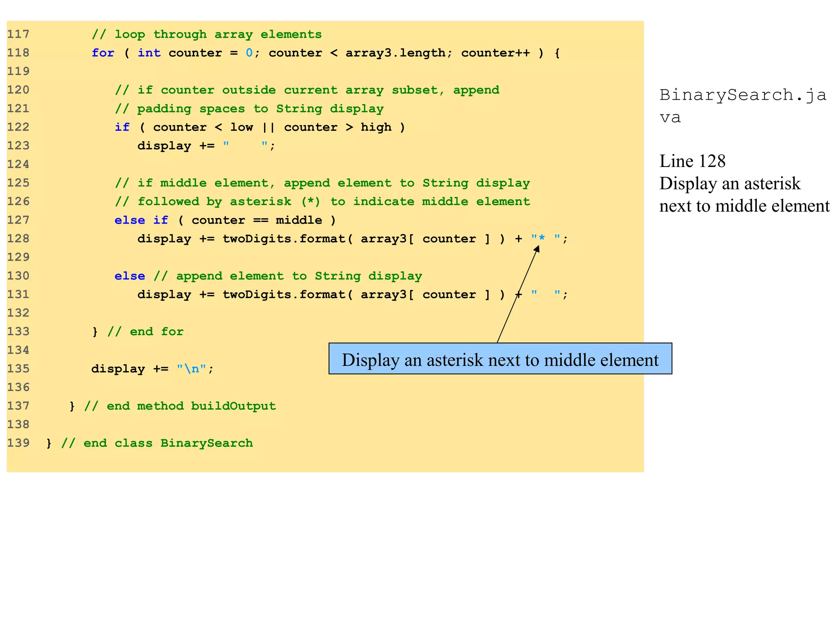Screen dimensions: 840x630
Task: Click the side note 'Display an asterisk next to middle element'
Action: [744, 195]
